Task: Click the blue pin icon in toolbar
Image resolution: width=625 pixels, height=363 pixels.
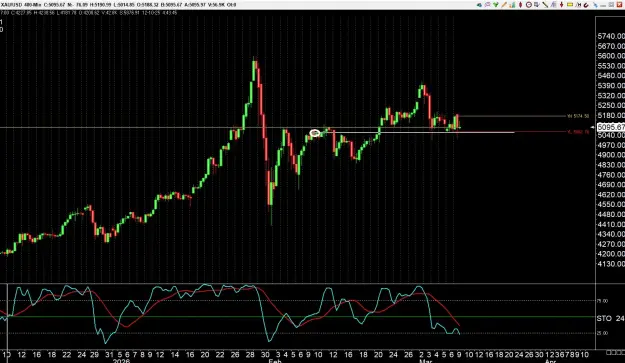Action: [596, 5]
